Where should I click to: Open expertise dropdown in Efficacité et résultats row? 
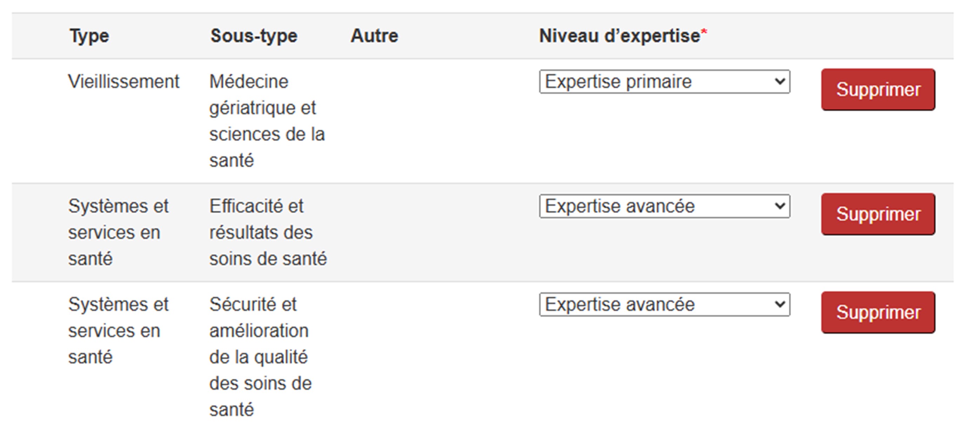[664, 206]
